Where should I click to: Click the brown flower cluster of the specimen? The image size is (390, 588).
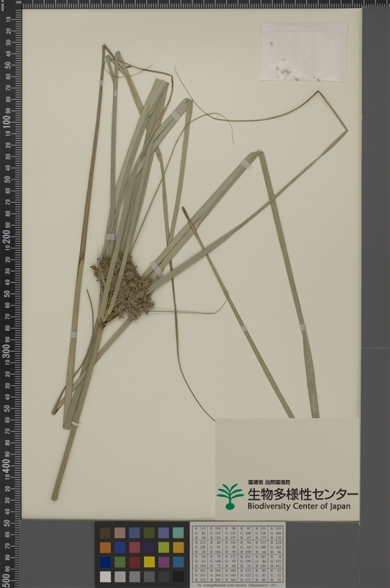123,287
